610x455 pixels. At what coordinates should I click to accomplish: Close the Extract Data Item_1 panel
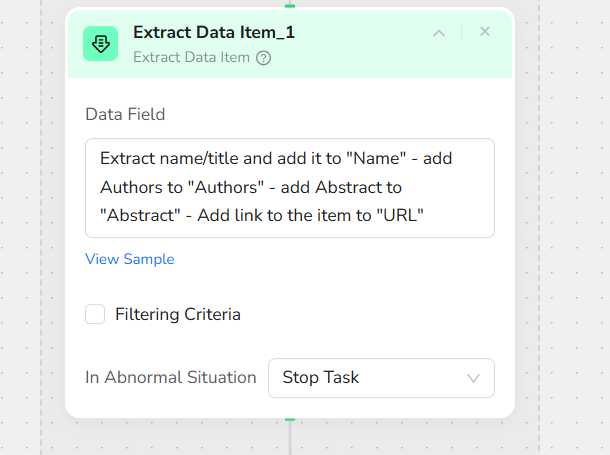(x=485, y=32)
